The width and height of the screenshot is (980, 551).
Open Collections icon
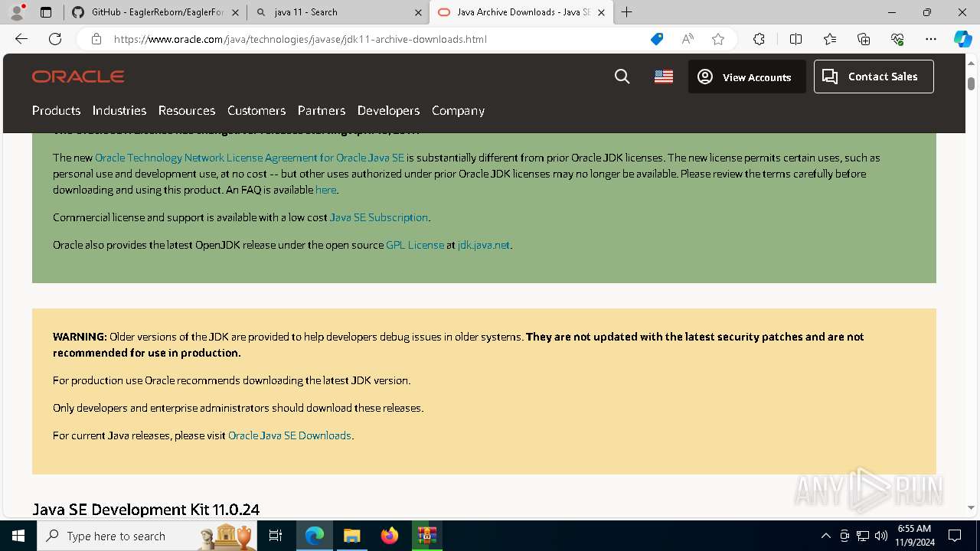point(864,39)
